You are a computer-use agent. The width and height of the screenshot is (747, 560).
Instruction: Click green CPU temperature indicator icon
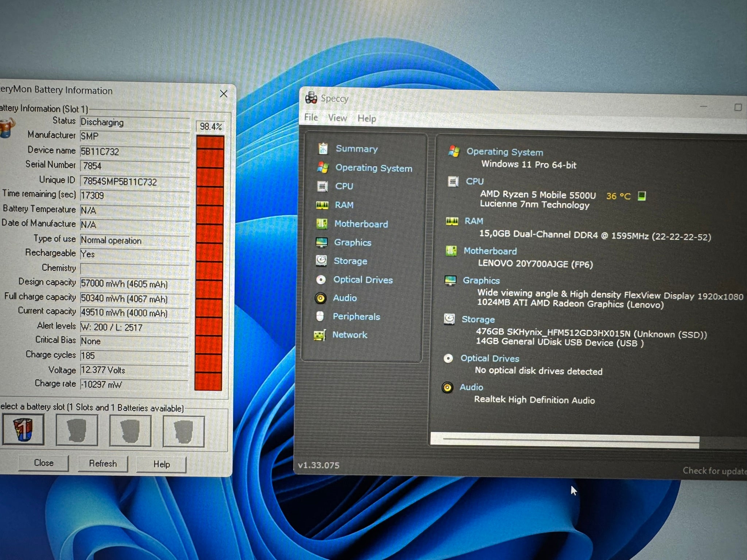coord(642,196)
